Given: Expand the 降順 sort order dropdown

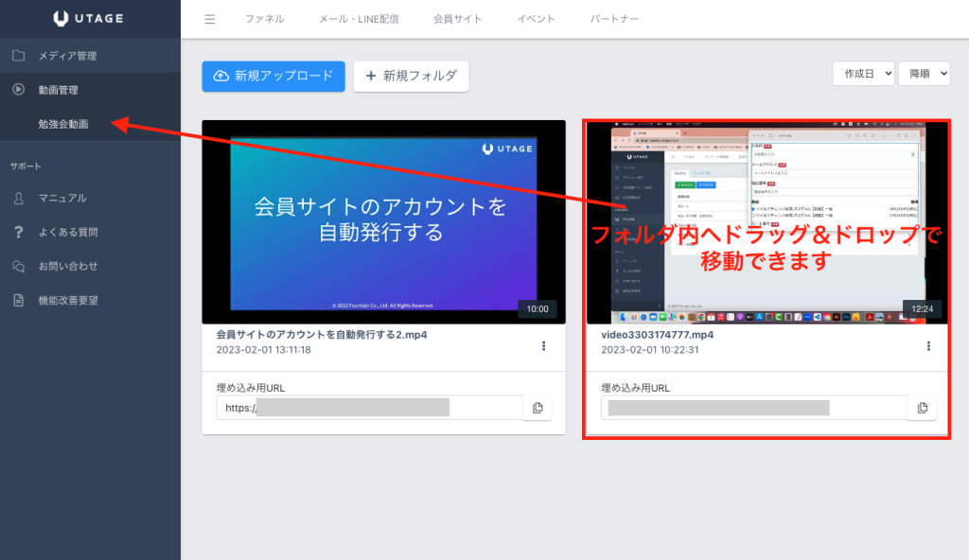Looking at the screenshot, I should [925, 74].
